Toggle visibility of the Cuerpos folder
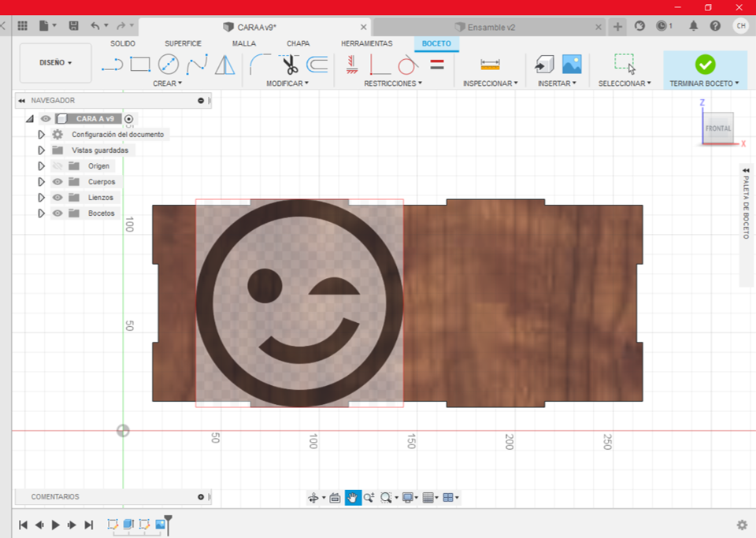 pyautogui.click(x=57, y=181)
